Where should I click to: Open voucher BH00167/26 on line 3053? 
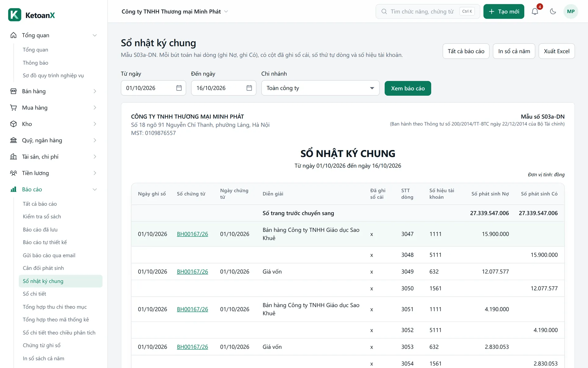[192, 347]
